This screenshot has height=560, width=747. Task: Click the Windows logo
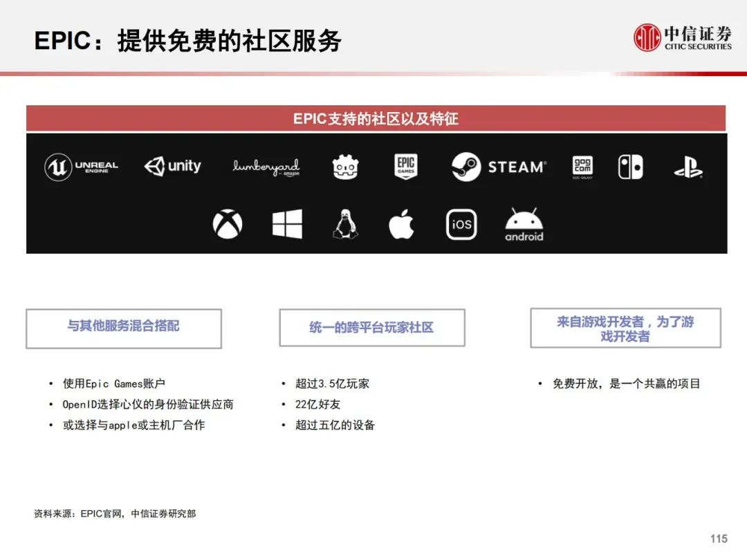(287, 224)
